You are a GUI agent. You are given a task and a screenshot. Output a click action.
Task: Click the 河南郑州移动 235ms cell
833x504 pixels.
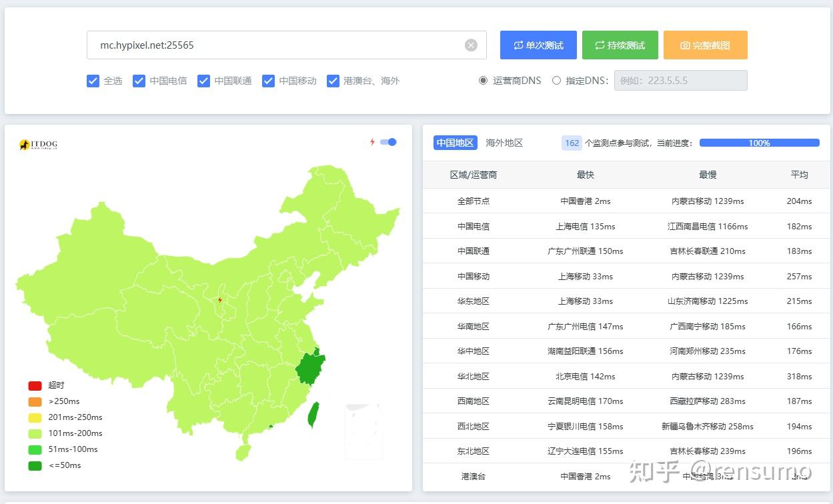(x=708, y=351)
